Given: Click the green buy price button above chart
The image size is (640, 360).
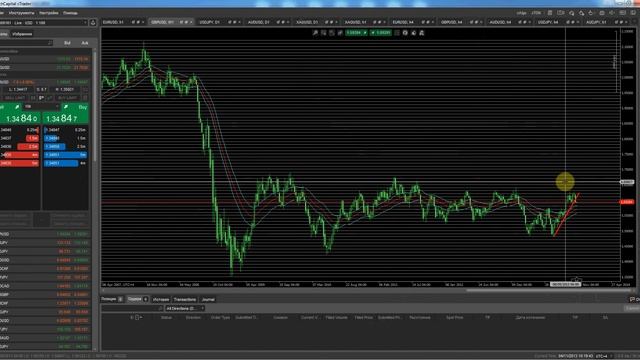Looking at the screenshot, I should point(381,33).
